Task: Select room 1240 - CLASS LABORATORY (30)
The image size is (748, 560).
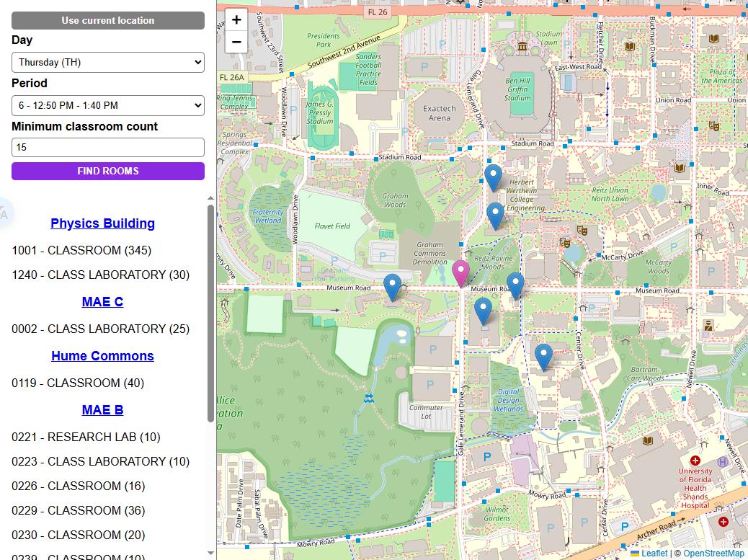Action: pyautogui.click(x=101, y=275)
